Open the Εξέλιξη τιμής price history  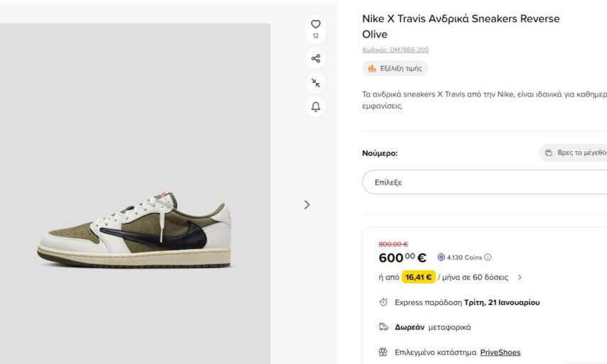coord(395,69)
